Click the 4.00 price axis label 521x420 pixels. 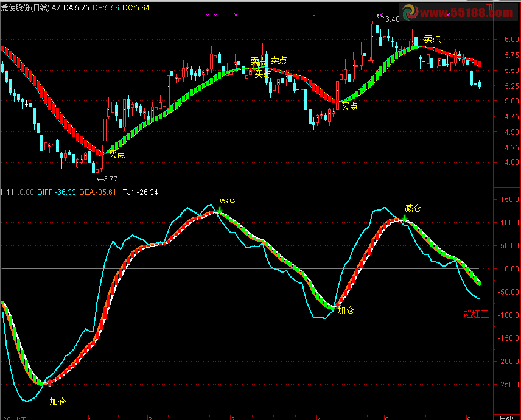(512, 163)
